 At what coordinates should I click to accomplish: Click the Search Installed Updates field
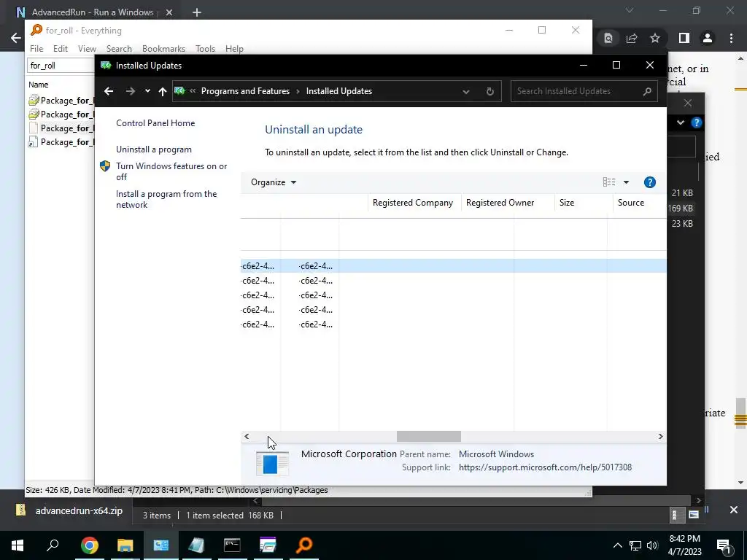pos(584,91)
